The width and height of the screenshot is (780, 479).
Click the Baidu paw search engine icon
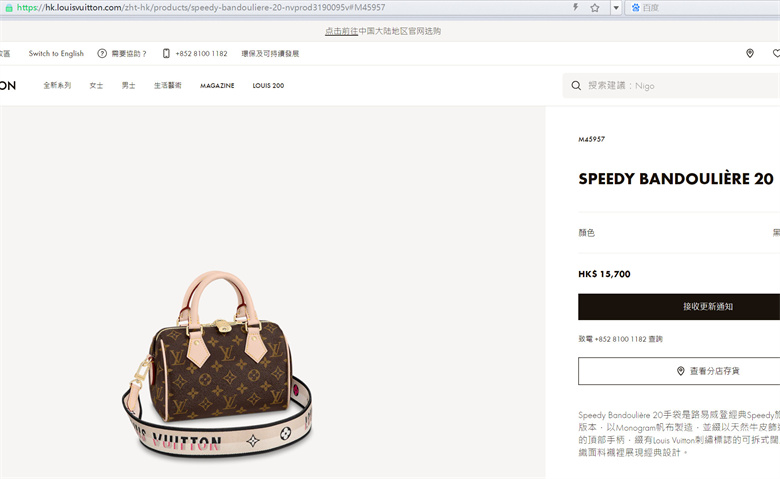coord(635,7)
